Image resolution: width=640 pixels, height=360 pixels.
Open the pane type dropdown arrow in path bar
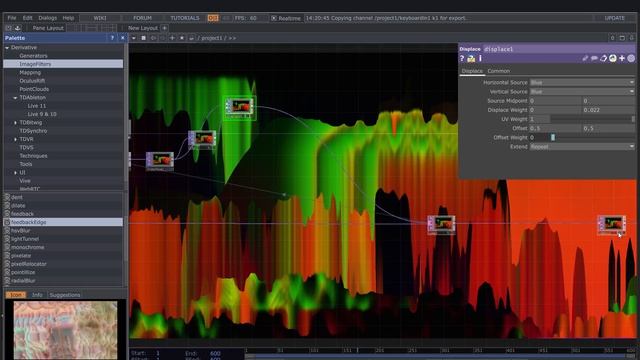pos(133,38)
